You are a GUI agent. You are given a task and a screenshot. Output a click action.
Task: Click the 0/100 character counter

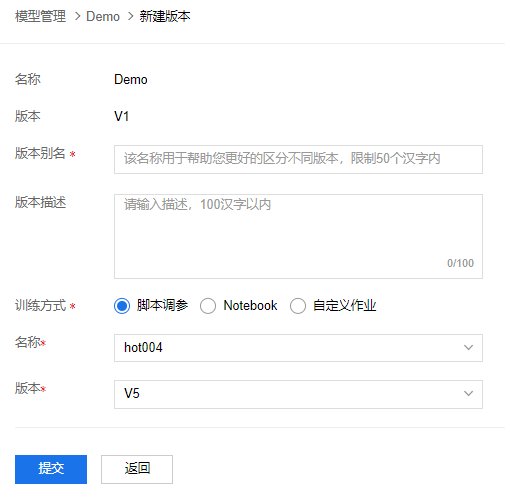point(460,263)
